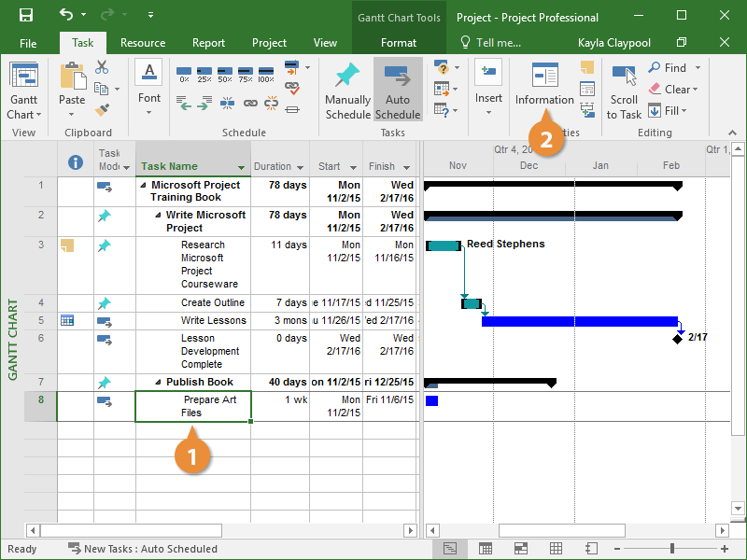Click the Task Notes yellow icon
Image resolution: width=747 pixels, height=560 pixels.
click(586, 67)
